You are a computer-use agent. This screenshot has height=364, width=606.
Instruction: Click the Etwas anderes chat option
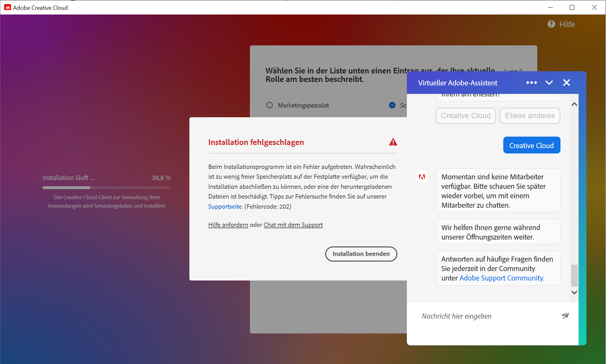[x=530, y=116]
